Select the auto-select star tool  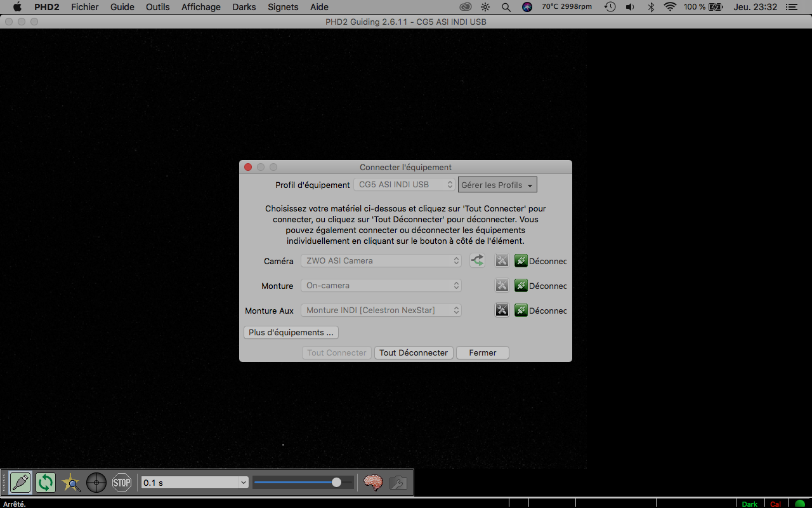pos(71,483)
